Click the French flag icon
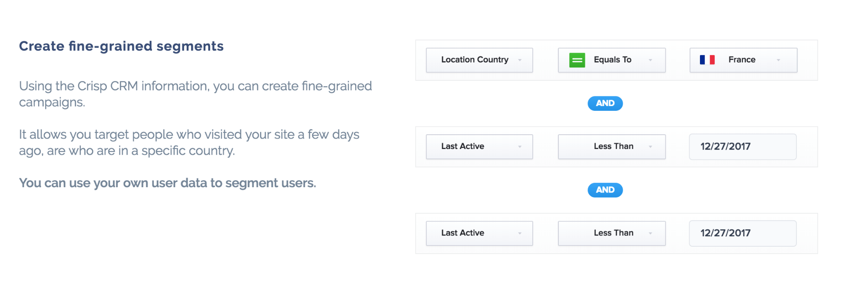The height and width of the screenshot is (308, 868). tap(707, 60)
